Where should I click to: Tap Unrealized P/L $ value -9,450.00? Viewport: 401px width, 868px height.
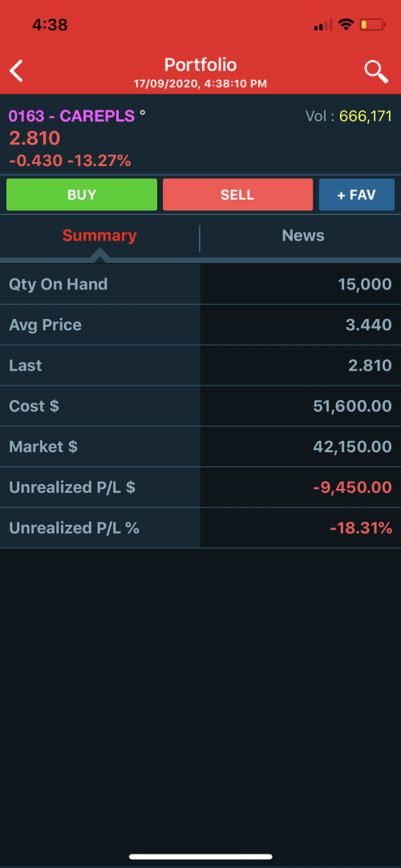point(352,487)
